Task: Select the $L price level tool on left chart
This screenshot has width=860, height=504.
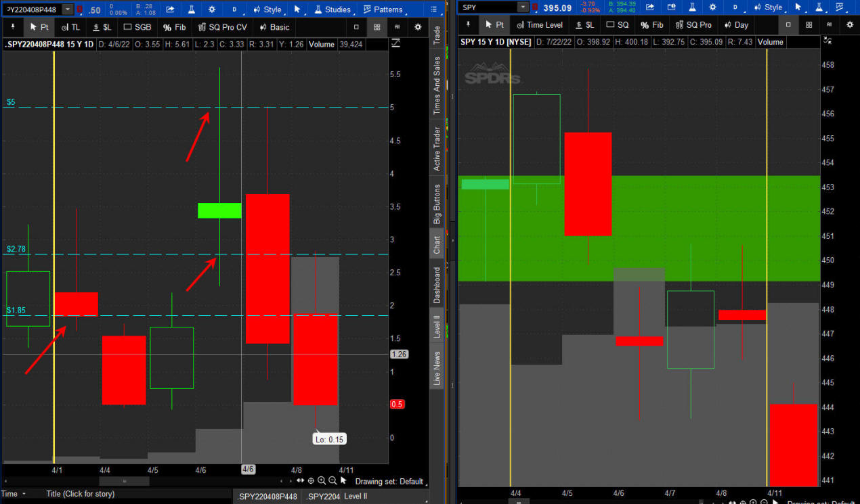Action: pos(102,27)
